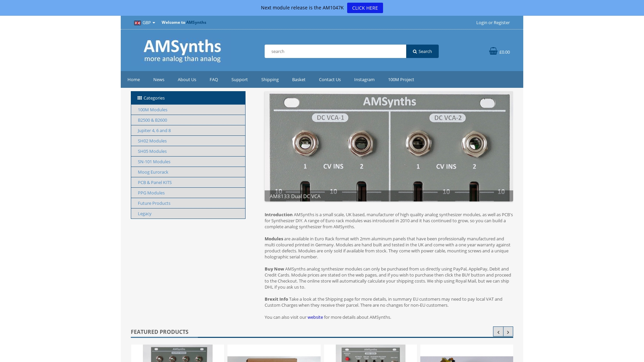644x362 pixels.
Task: Click the website link in introduction text
Action: 315,317
